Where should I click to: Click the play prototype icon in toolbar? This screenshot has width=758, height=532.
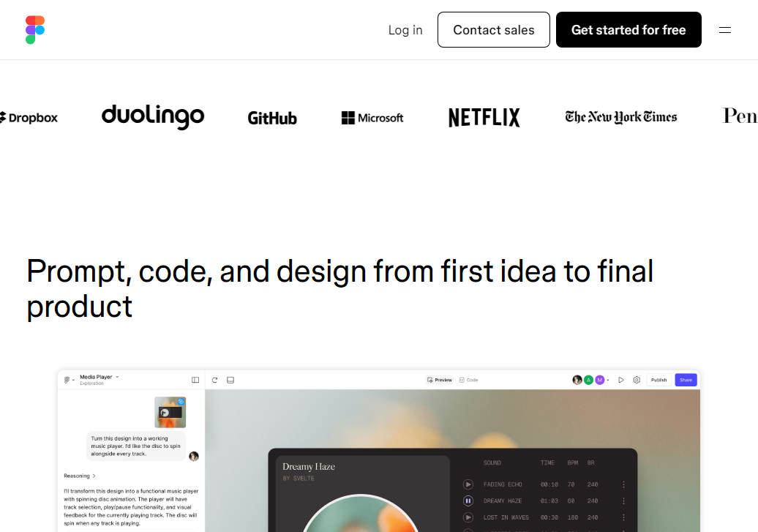(621, 380)
